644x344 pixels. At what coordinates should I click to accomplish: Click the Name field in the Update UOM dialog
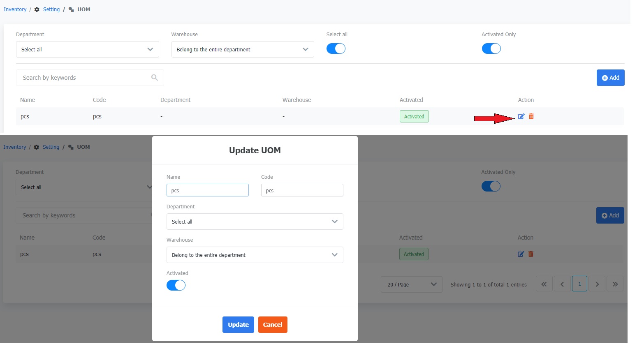pyautogui.click(x=208, y=190)
